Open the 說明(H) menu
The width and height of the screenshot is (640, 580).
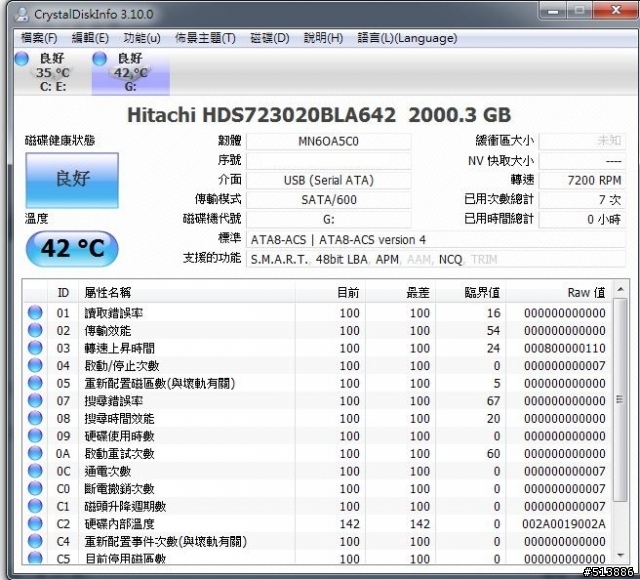[323, 38]
